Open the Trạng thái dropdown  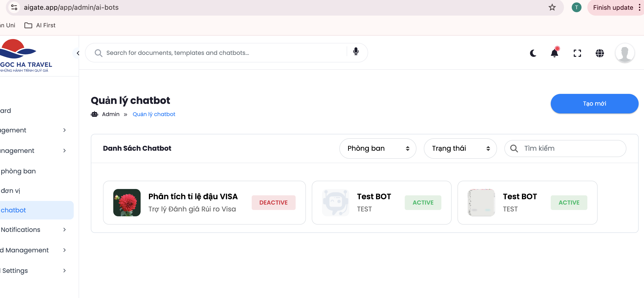click(x=460, y=148)
